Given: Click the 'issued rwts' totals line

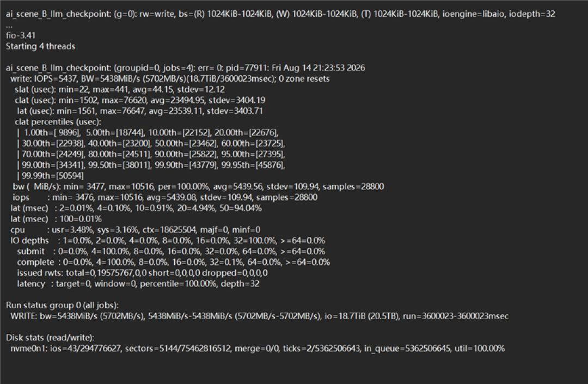Looking at the screenshot, I should tap(142, 273).
